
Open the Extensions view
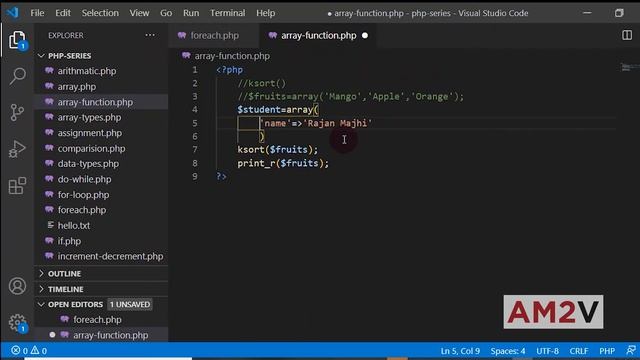click(x=17, y=186)
